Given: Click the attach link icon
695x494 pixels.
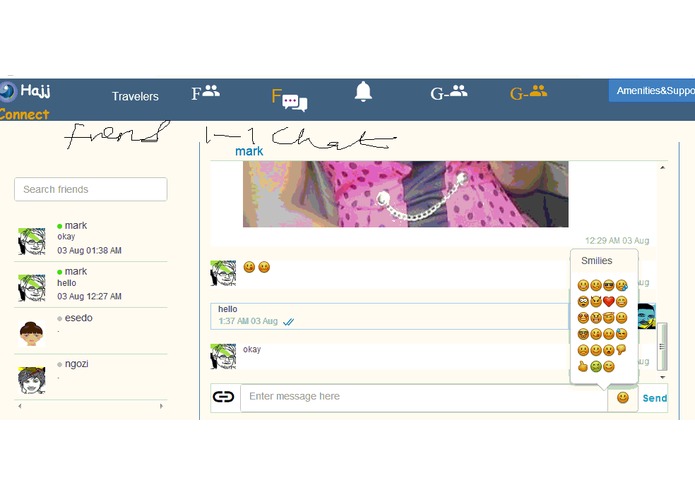Looking at the screenshot, I should pos(223,397).
